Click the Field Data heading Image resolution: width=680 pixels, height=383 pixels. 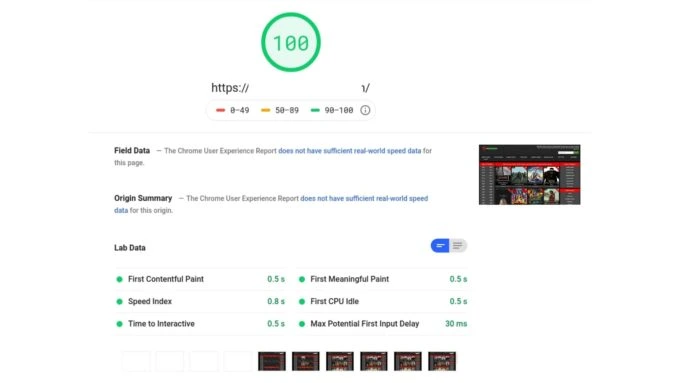pos(132,151)
